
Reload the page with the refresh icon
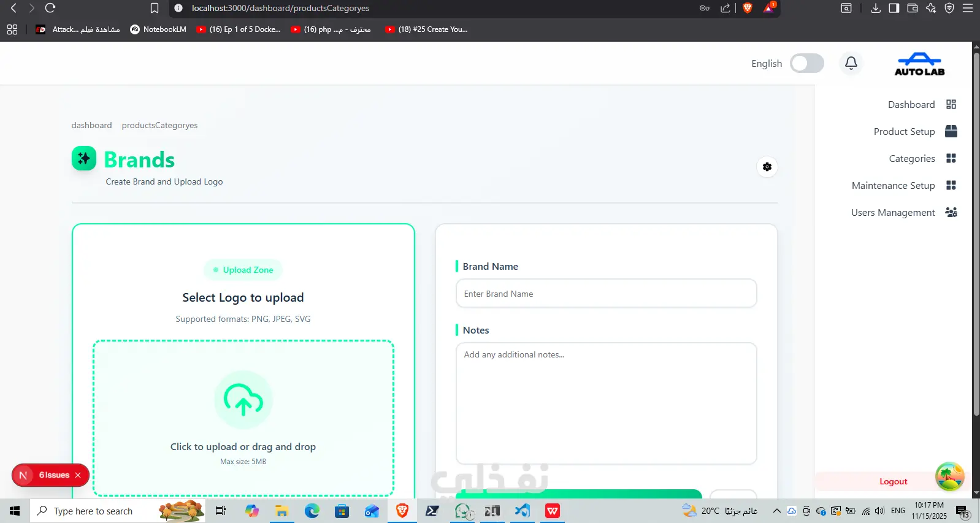point(50,8)
